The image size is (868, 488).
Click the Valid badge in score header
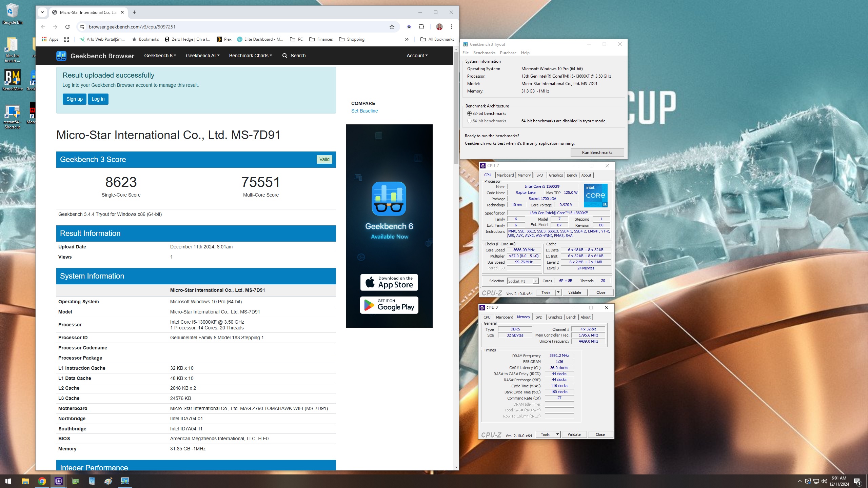click(324, 159)
